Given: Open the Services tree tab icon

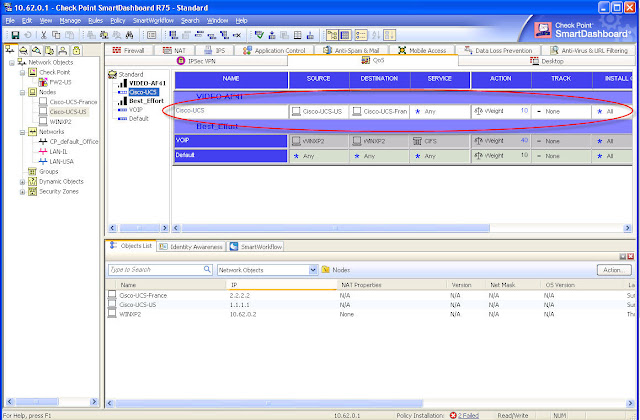Looking at the screenshot, I should (24, 50).
